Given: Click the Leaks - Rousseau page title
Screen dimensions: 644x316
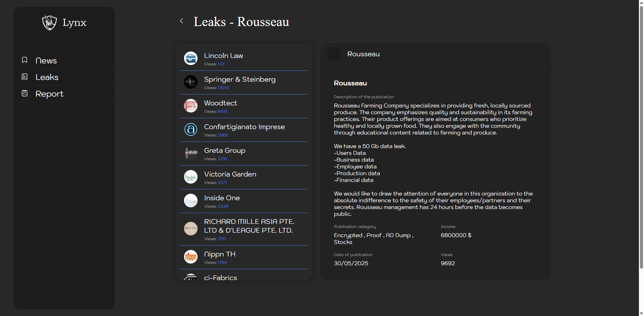Looking at the screenshot, I should [x=241, y=22].
